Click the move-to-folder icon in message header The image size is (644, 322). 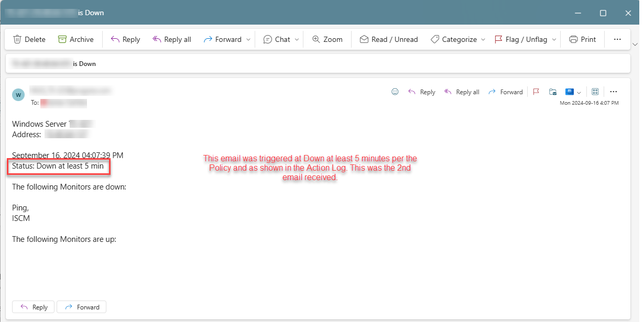coord(552,92)
